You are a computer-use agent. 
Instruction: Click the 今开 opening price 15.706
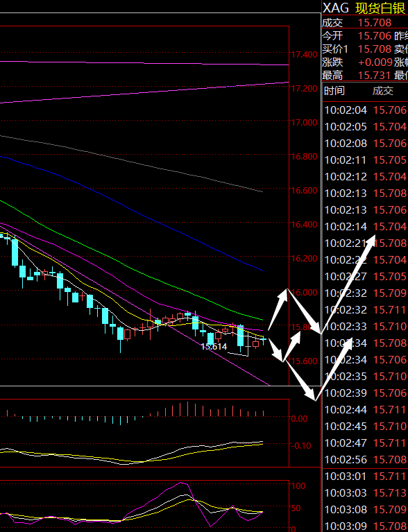pyautogui.click(x=375, y=36)
